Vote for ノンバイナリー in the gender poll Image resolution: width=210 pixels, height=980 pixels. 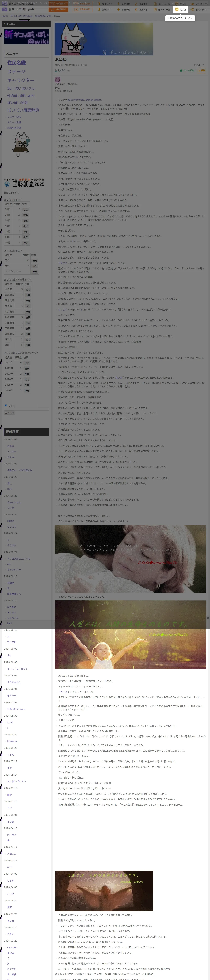click(34, 272)
